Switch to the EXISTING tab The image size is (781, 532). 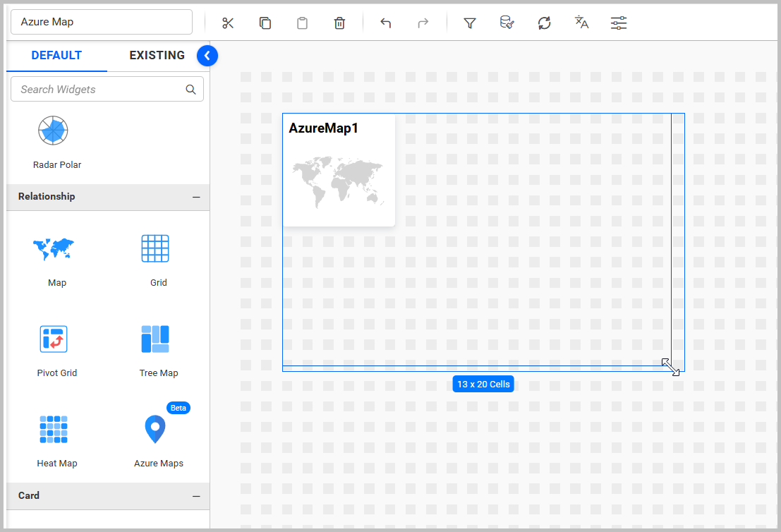(x=157, y=55)
